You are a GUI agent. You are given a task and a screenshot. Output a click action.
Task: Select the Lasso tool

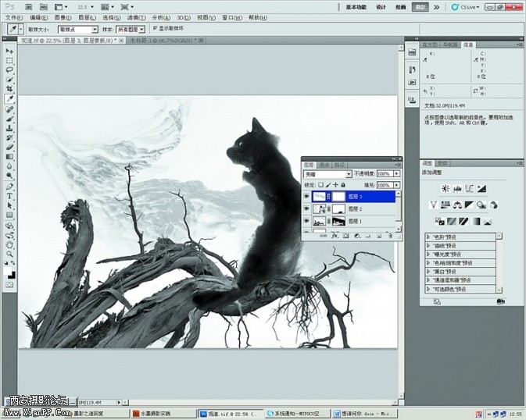9,70
